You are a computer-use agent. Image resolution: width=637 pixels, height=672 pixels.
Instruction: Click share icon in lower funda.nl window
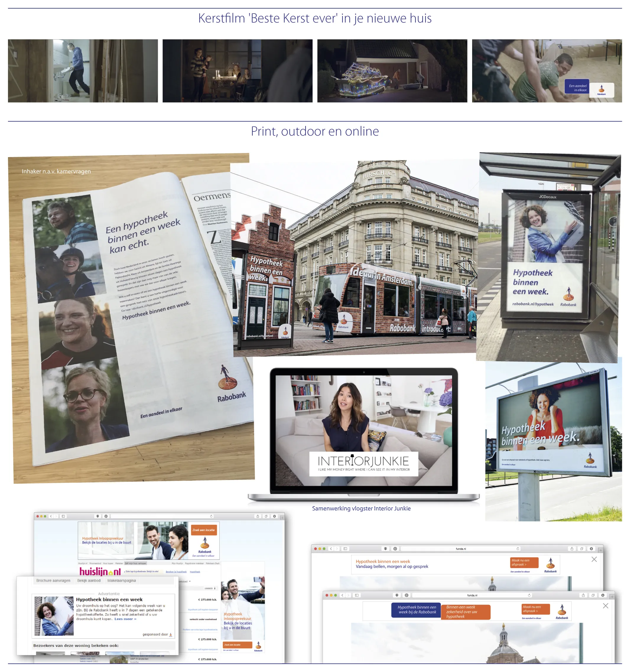click(583, 595)
